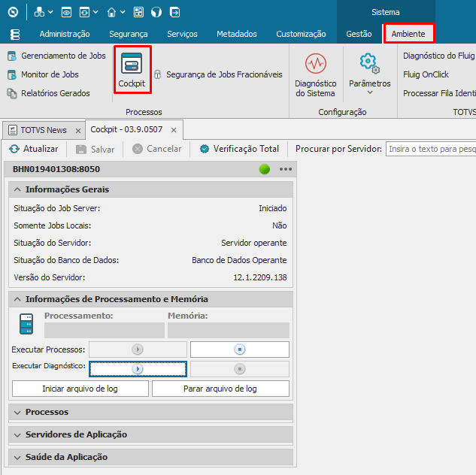Click the server icon beside Processamento
The image size is (476, 475).
pos(26,324)
